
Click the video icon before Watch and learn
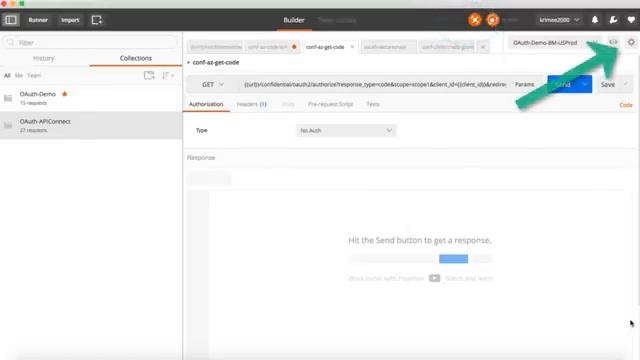(x=434, y=278)
